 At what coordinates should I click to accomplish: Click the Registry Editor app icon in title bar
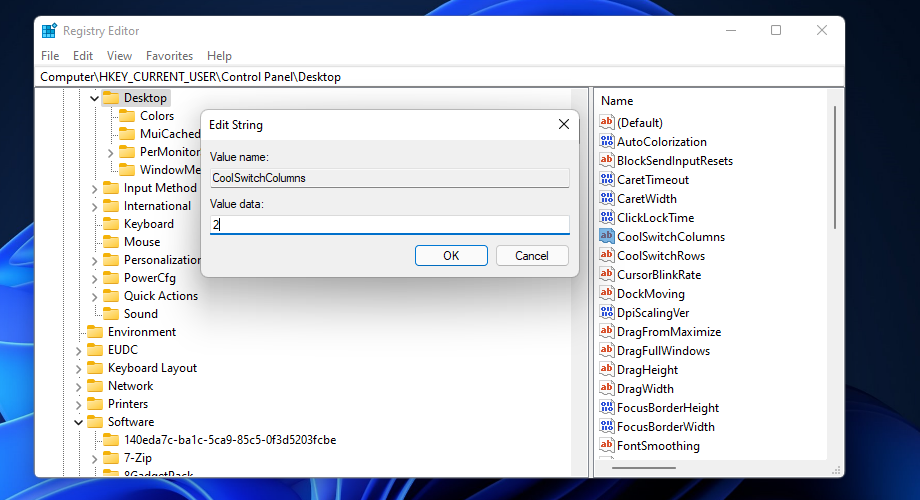49,31
